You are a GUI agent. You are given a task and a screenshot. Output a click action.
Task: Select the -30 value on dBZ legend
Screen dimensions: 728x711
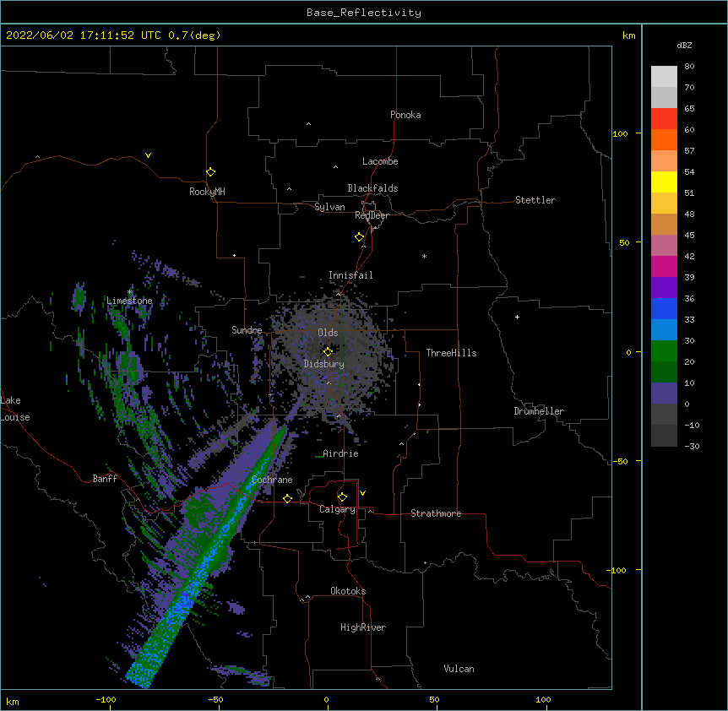[692, 446]
